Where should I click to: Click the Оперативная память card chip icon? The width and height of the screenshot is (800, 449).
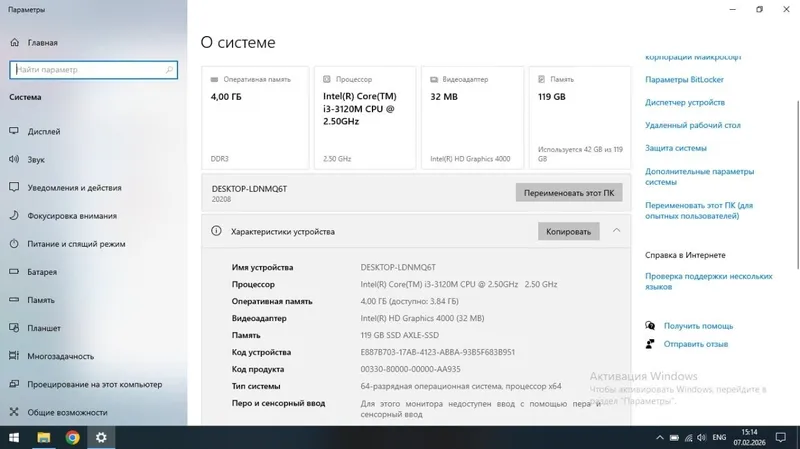click(214, 79)
